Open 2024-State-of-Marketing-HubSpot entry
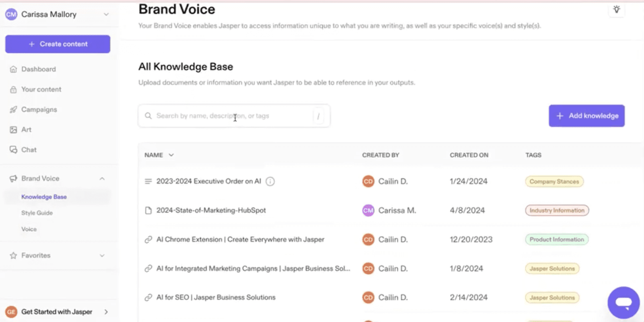The image size is (644, 322). [211, 210]
